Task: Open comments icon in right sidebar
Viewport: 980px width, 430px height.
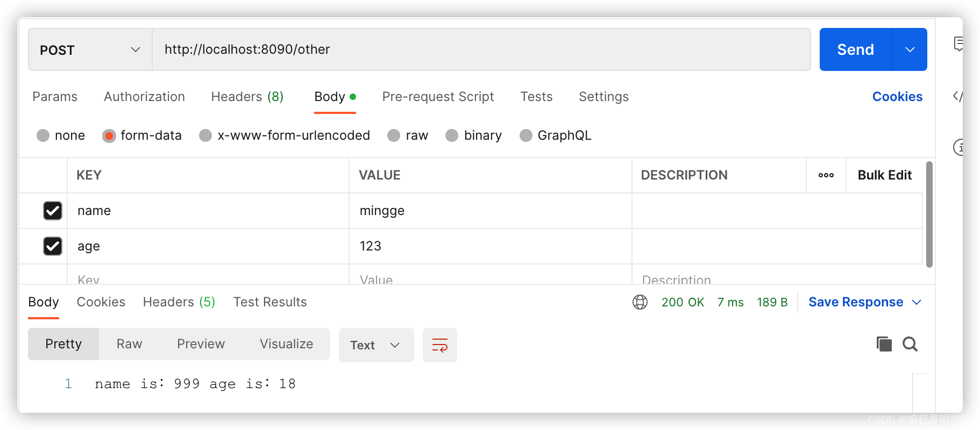Action: click(x=958, y=44)
